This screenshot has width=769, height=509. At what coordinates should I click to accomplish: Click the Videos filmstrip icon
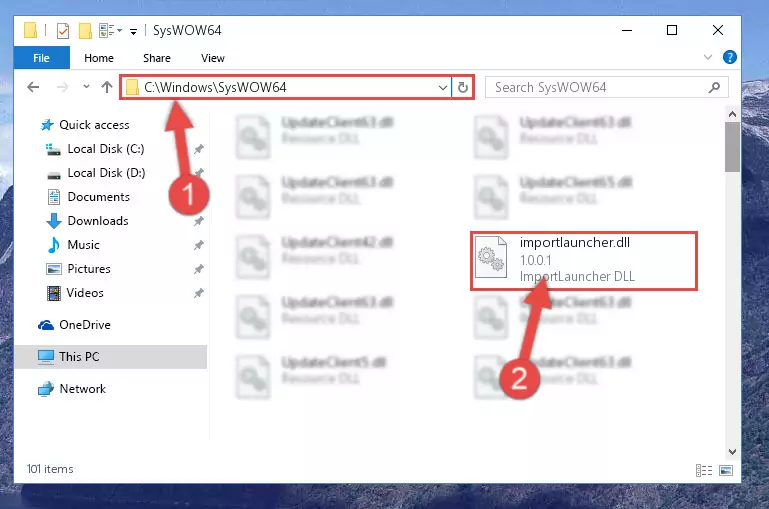click(53, 293)
